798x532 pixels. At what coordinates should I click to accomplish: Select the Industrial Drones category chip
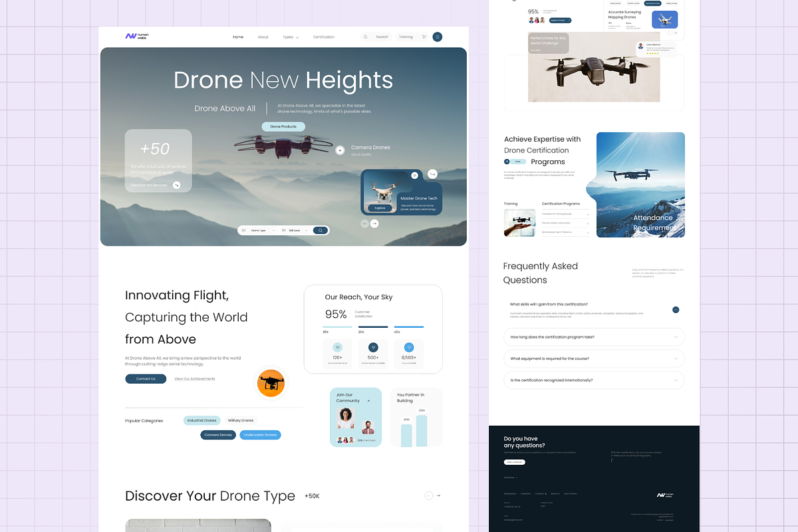(201, 420)
